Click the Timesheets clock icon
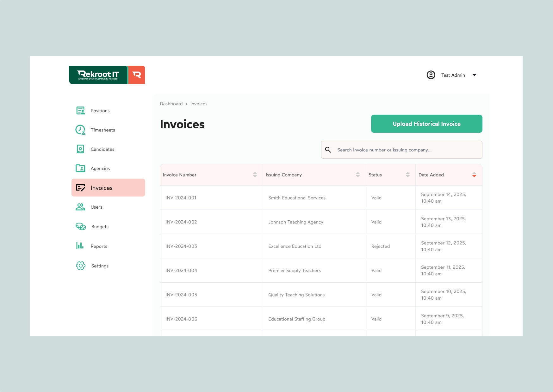 pyautogui.click(x=80, y=130)
